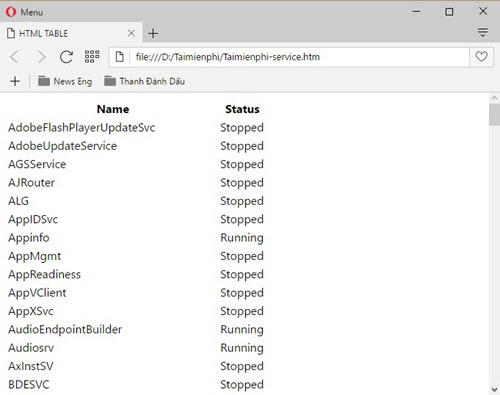Click the scrollbar up arrow
The width and height of the screenshot is (500, 395).
tap(494, 98)
